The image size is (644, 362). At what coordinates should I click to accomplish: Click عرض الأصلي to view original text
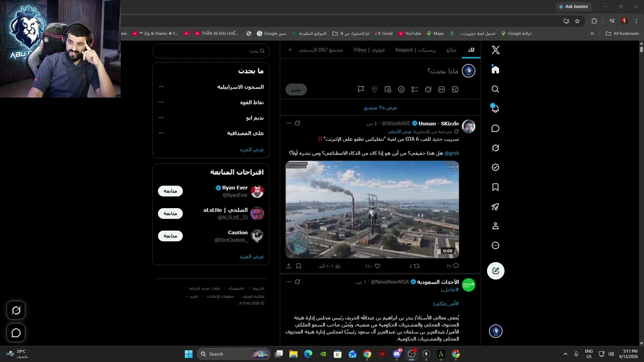(x=400, y=131)
